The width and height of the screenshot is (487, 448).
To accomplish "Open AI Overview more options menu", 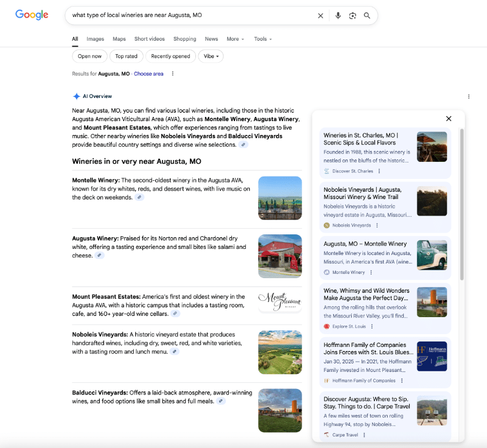I will [469, 96].
